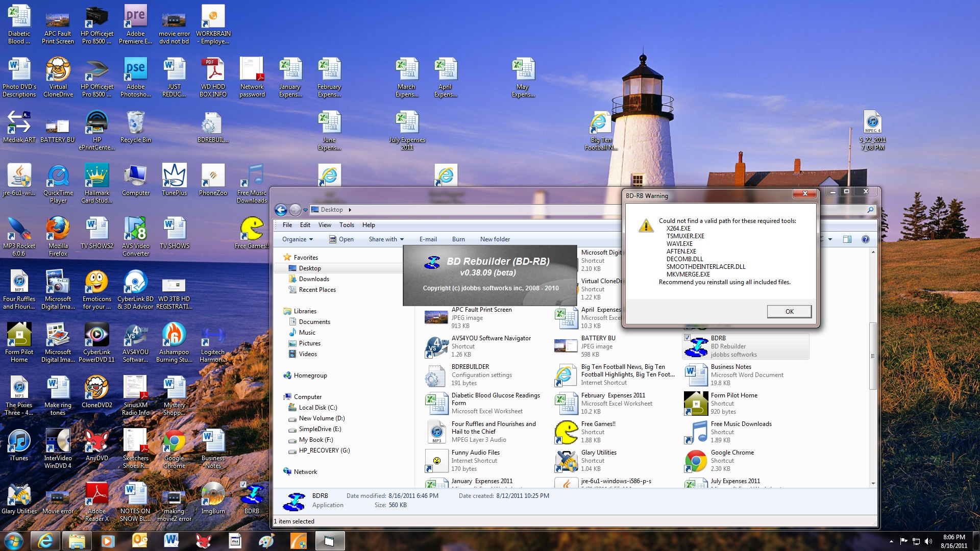Open the Videos library
Screen dimensions: 980x551
307,354
